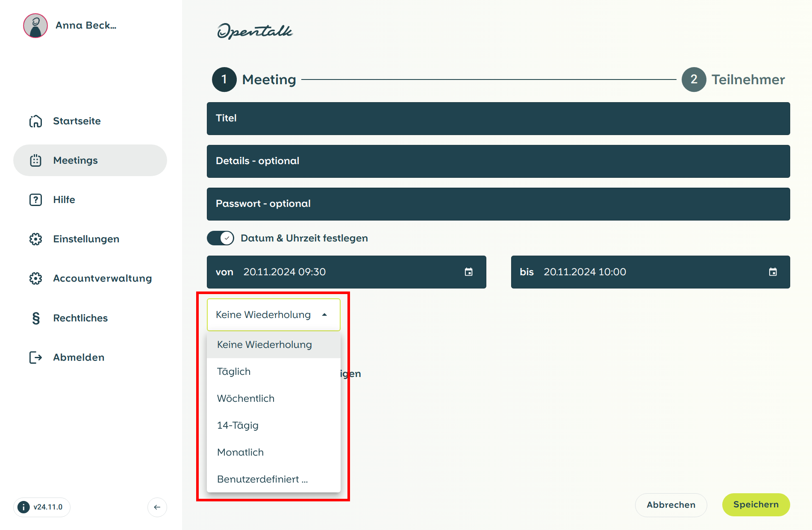Go to Accountverwaltung in sidebar
812x530 pixels.
pos(102,278)
